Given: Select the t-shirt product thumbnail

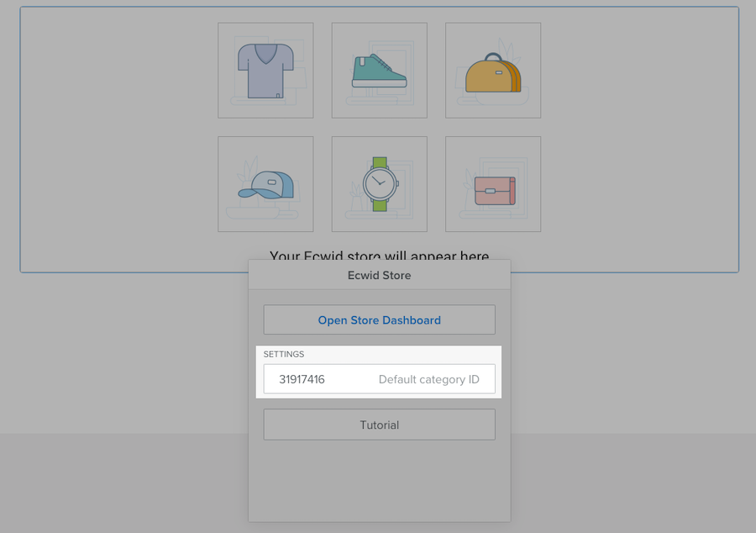Looking at the screenshot, I should pyautogui.click(x=265, y=71).
